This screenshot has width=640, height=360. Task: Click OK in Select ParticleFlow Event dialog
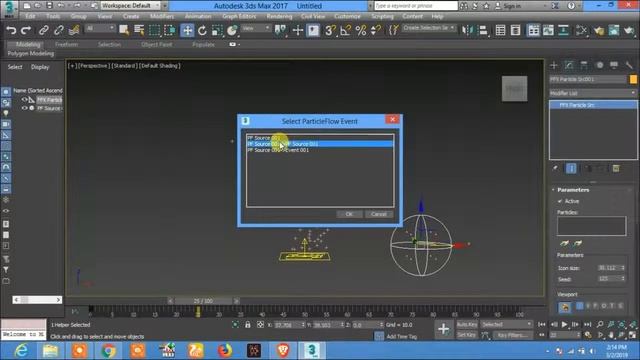coord(349,214)
